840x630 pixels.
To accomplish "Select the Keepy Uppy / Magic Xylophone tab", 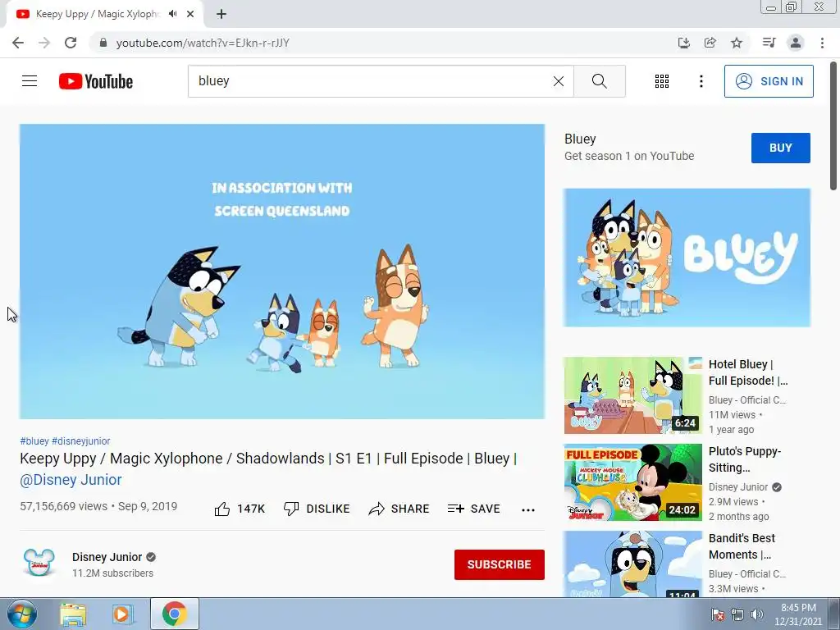I will (105, 14).
